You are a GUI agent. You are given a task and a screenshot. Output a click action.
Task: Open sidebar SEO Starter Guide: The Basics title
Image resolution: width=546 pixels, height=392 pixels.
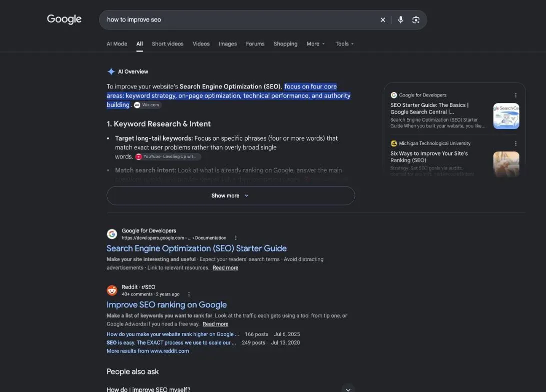point(429,108)
